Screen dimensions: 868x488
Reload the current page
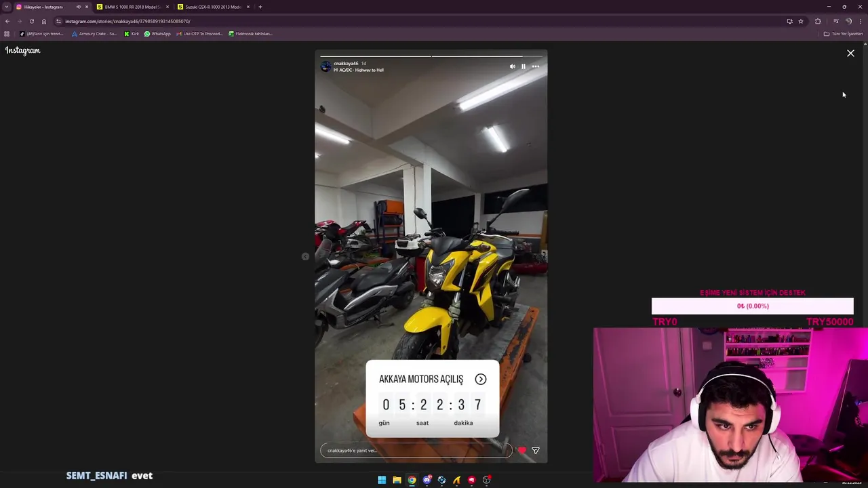[31, 21]
